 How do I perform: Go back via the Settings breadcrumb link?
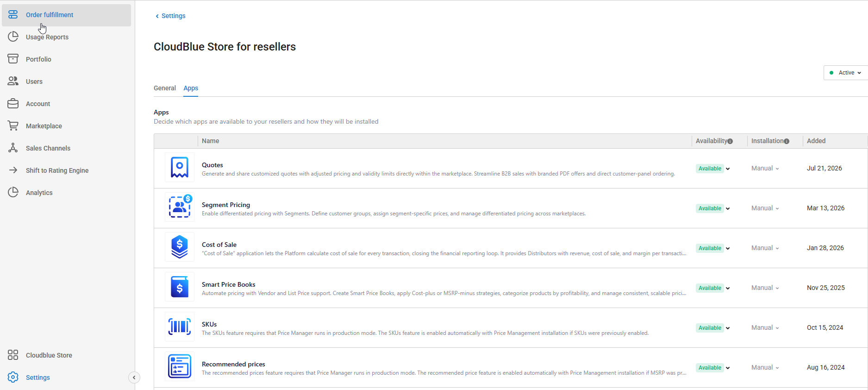[170, 16]
